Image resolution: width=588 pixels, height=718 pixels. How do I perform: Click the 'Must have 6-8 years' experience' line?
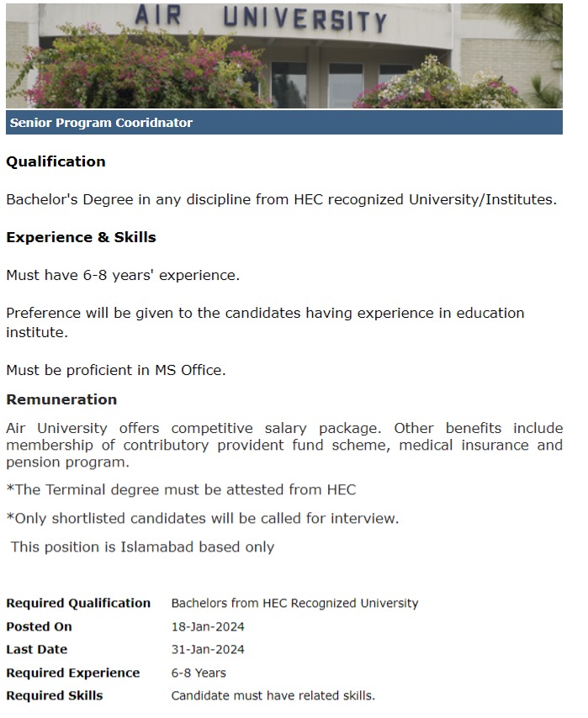tap(123, 275)
